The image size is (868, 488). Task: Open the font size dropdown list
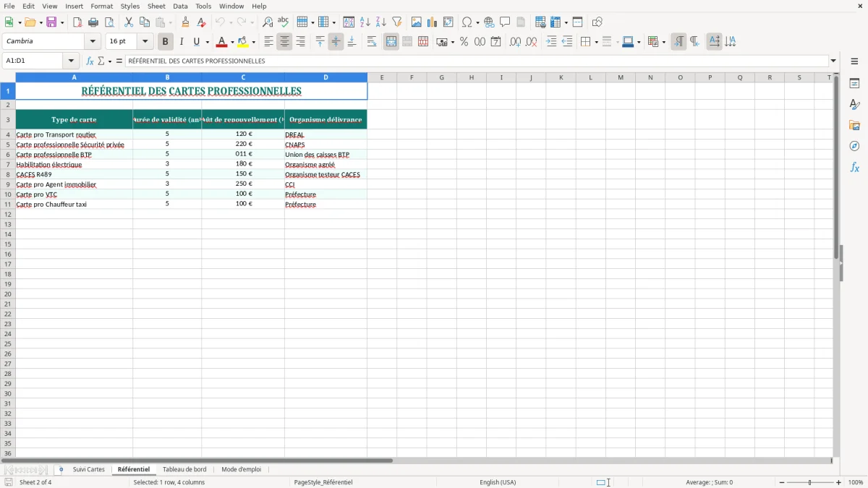point(145,41)
